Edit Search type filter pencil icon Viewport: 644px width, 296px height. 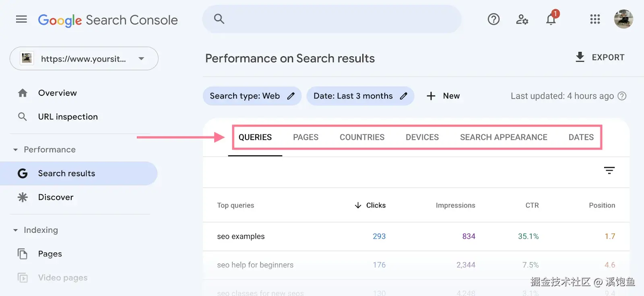pyautogui.click(x=291, y=96)
